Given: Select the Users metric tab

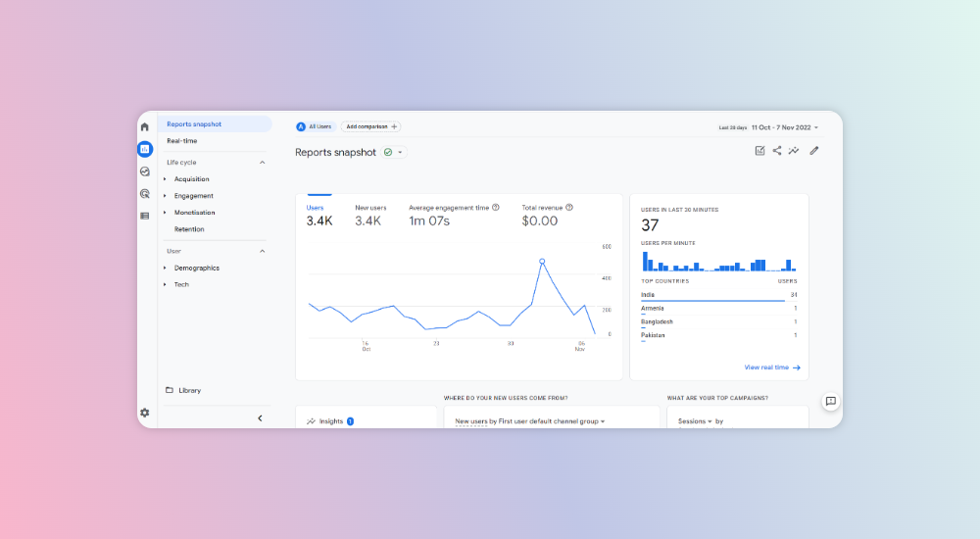Looking at the screenshot, I should coord(319,215).
